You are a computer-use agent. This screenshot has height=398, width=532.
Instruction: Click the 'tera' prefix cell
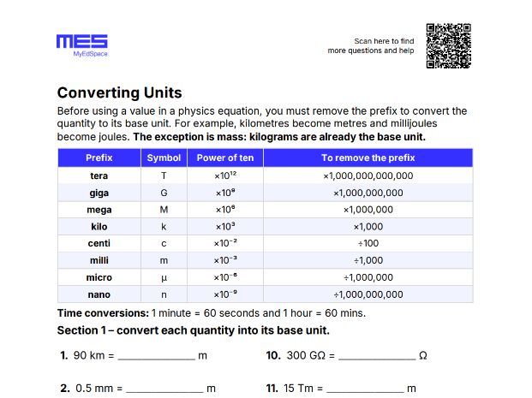99,175
